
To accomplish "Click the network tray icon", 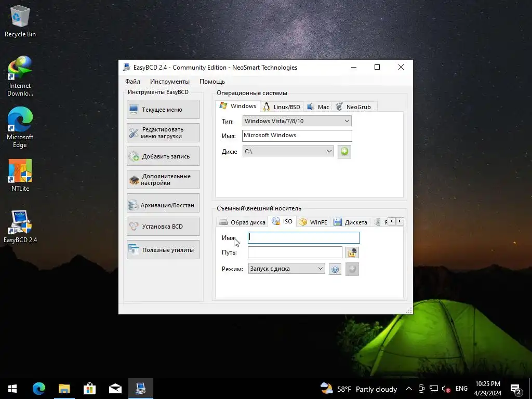I will point(434,389).
